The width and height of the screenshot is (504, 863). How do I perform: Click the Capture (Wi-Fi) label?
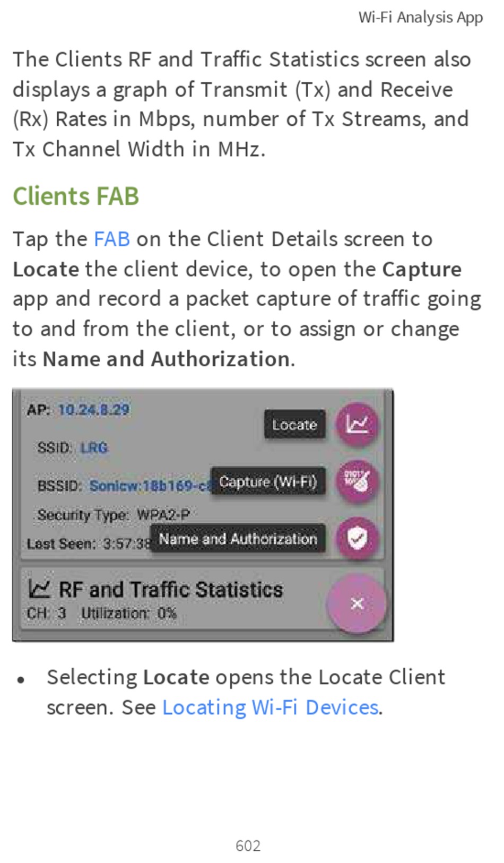[x=268, y=481]
